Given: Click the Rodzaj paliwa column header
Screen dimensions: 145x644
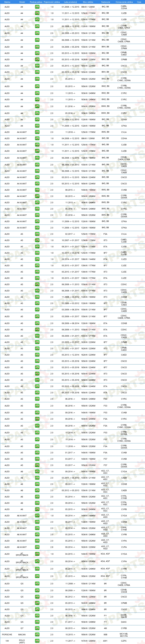Looking at the screenshot, I should click(x=36, y=2).
